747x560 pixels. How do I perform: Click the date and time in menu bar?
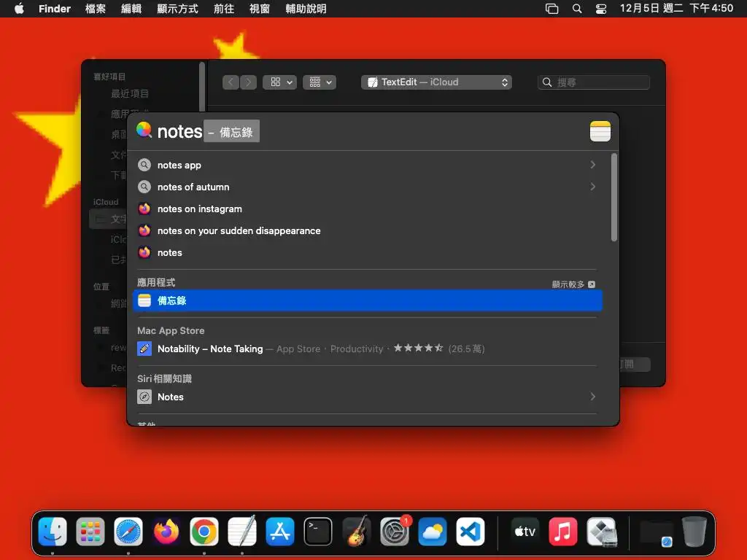[x=676, y=9]
